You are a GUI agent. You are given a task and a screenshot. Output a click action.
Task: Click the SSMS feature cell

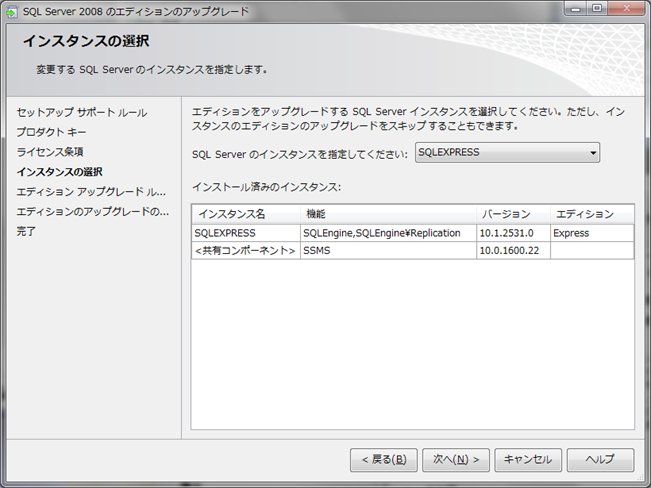click(388, 250)
